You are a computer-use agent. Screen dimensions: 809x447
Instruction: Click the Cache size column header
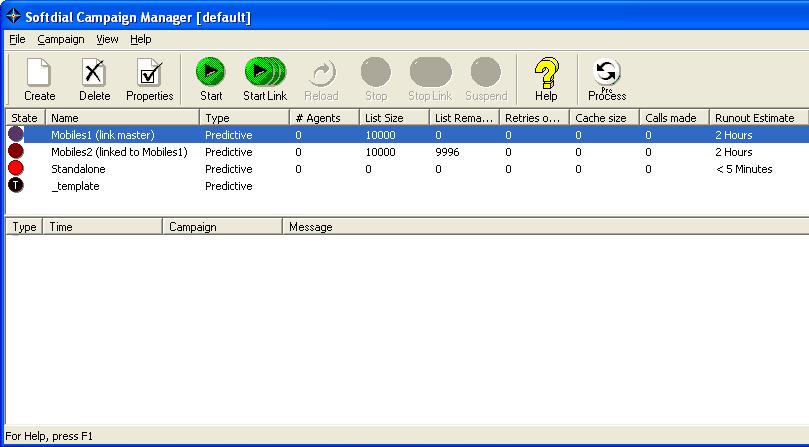point(605,118)
